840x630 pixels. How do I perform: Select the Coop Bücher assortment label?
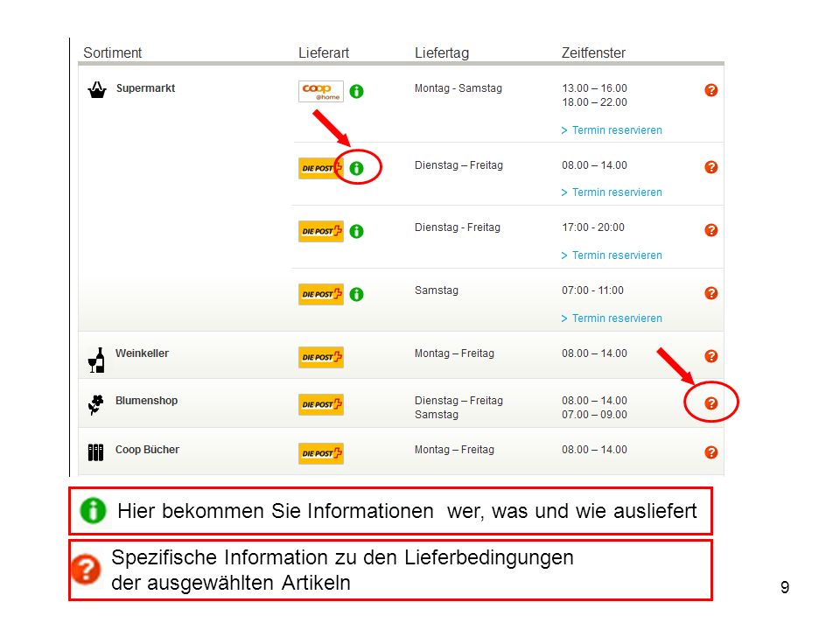[x=147, y=450]
